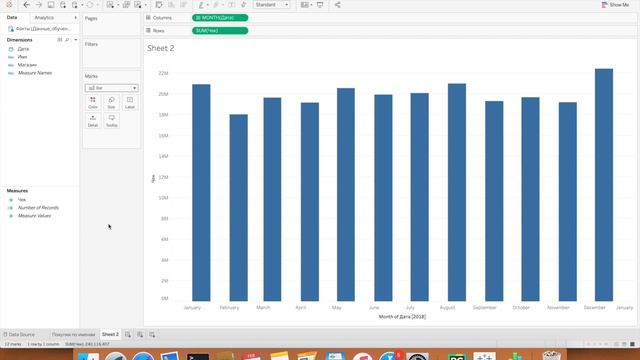Click the MONTH(Дата) pill on Columns
The image size is (640, 360).
pyautogui.click(x=220, y=18)
